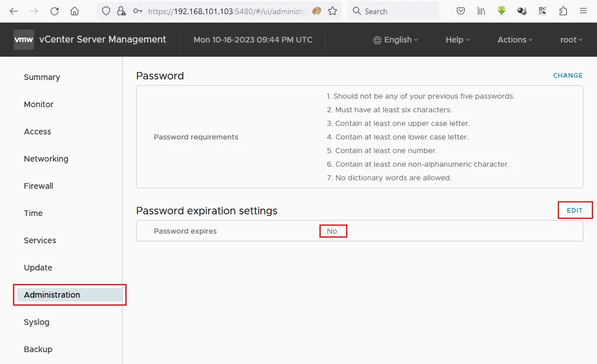The height and width of the screenshot is (364, 597).
Task: Bookmark this page with the star icon
Action: click(x=333, y=10)
